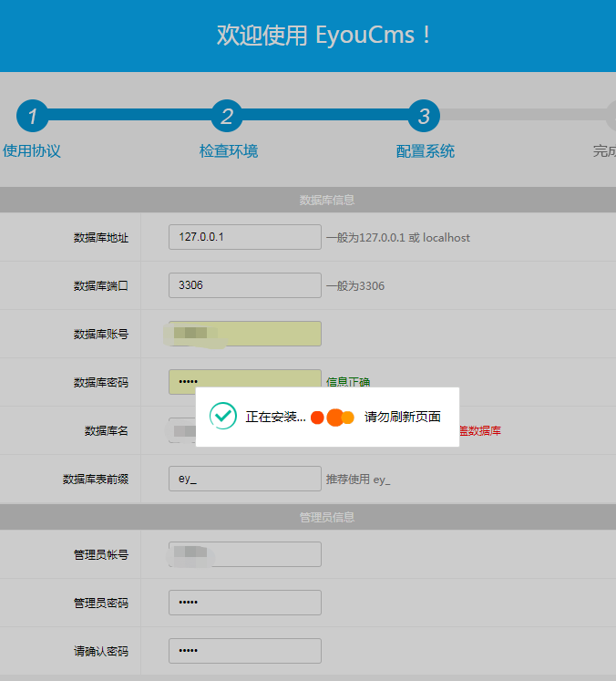Click the hint 一般为127.0.0.1 或 localhost
Image resolution: width=616 pixels, height=681 pixels.
point(398,238)
